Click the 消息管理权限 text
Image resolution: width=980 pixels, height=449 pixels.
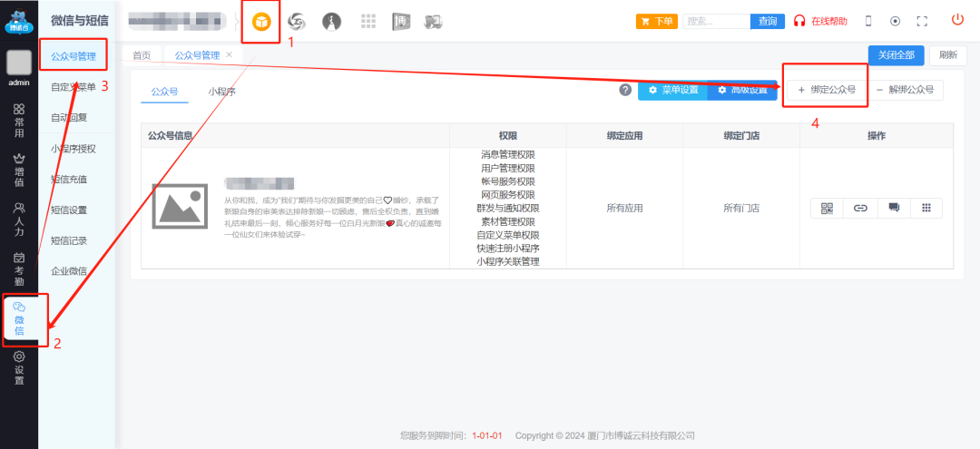(508, 154)
